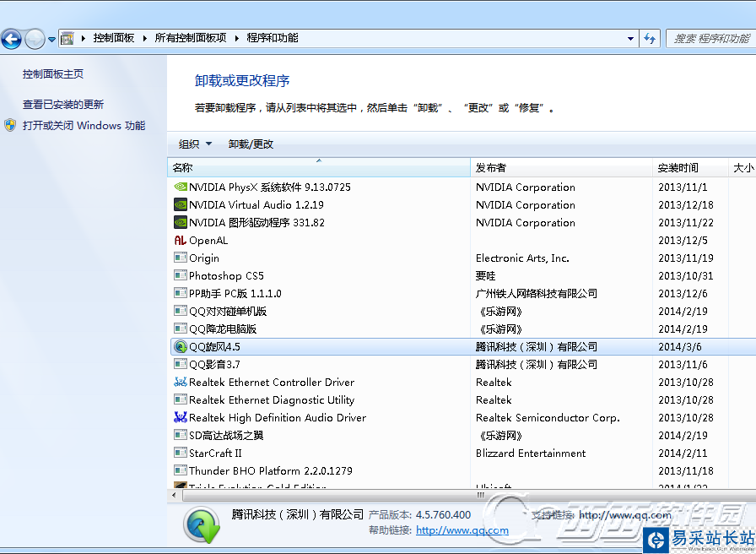The image size is (756, 554).
Task: Select 控制面板 breadcrumb in address bar
Action: 114,38
